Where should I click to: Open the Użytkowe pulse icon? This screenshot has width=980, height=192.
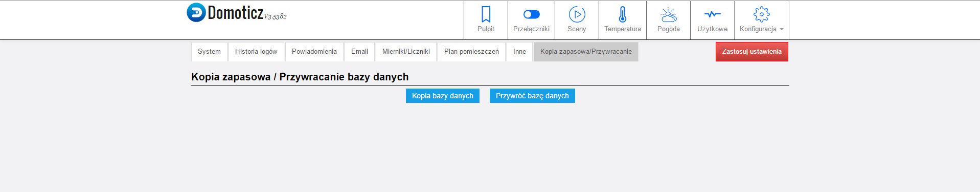point(712,14)
